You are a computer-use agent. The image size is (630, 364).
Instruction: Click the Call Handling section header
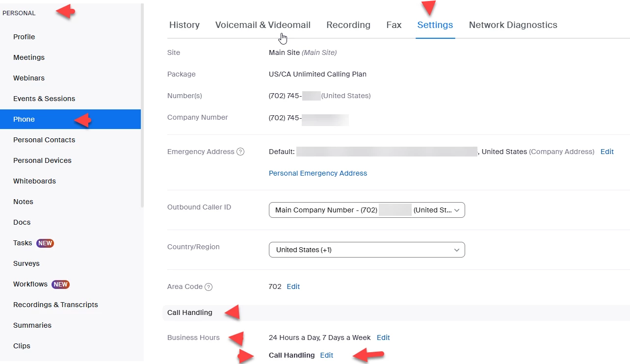[190, 312]
